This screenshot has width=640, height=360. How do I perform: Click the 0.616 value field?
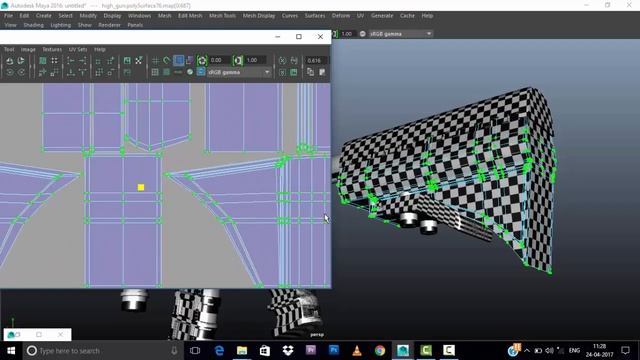[317, 60]
